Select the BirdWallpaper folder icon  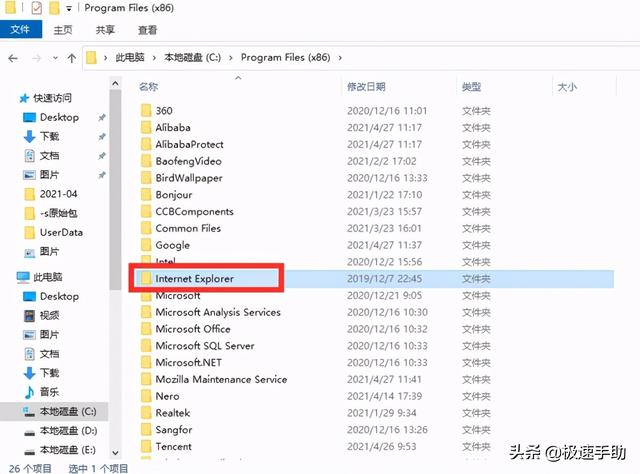(146, 178)
